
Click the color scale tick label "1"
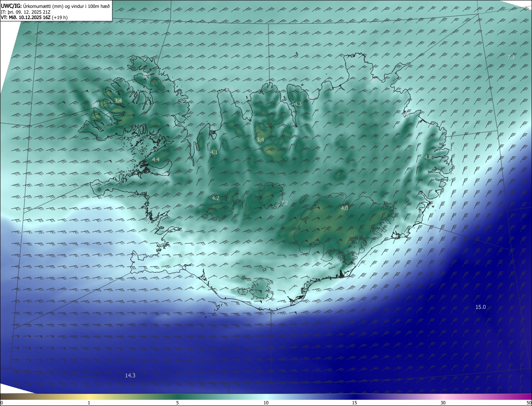pos(89,403)
